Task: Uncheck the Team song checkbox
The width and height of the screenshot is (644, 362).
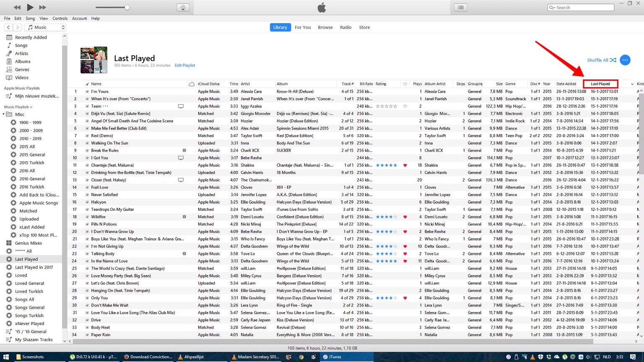Action: [87, 106]
